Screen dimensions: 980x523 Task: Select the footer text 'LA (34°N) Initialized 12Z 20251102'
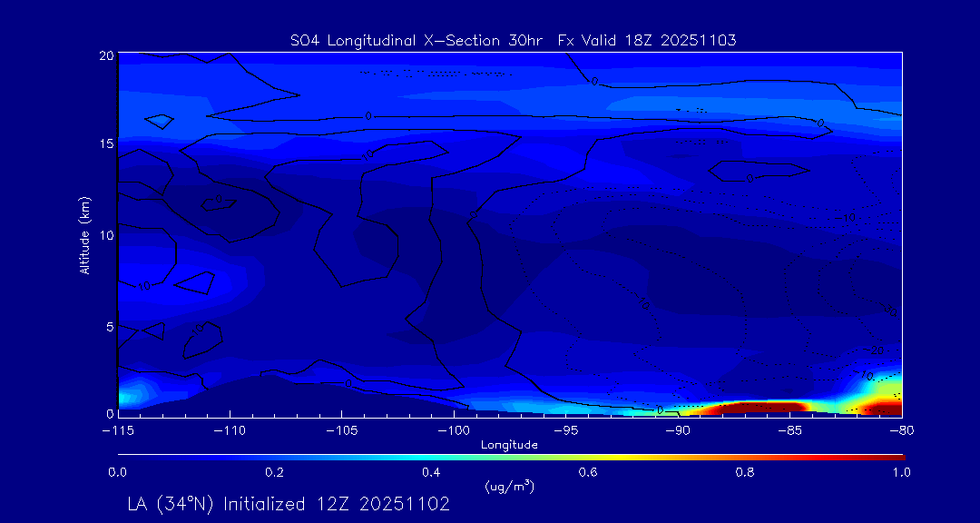[x=289, y=504]
